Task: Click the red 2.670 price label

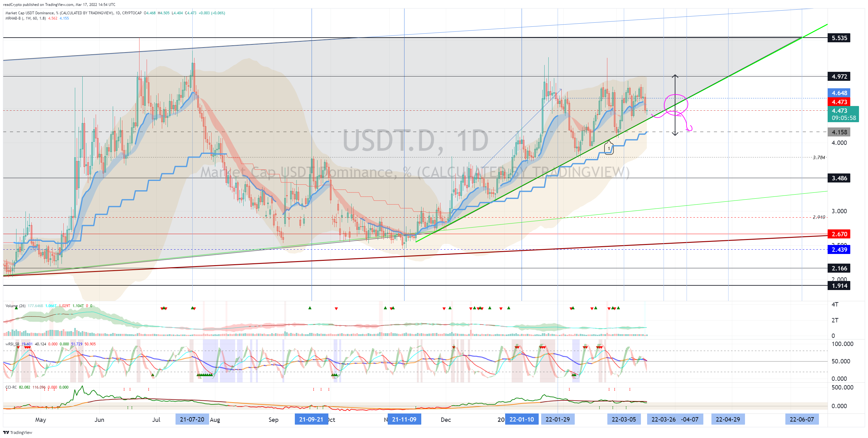Action: pos(839,234)
